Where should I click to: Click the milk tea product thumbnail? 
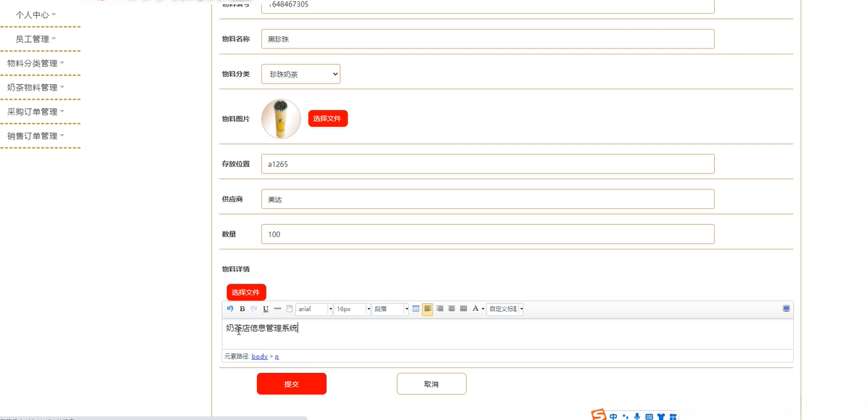click(281, 119)
